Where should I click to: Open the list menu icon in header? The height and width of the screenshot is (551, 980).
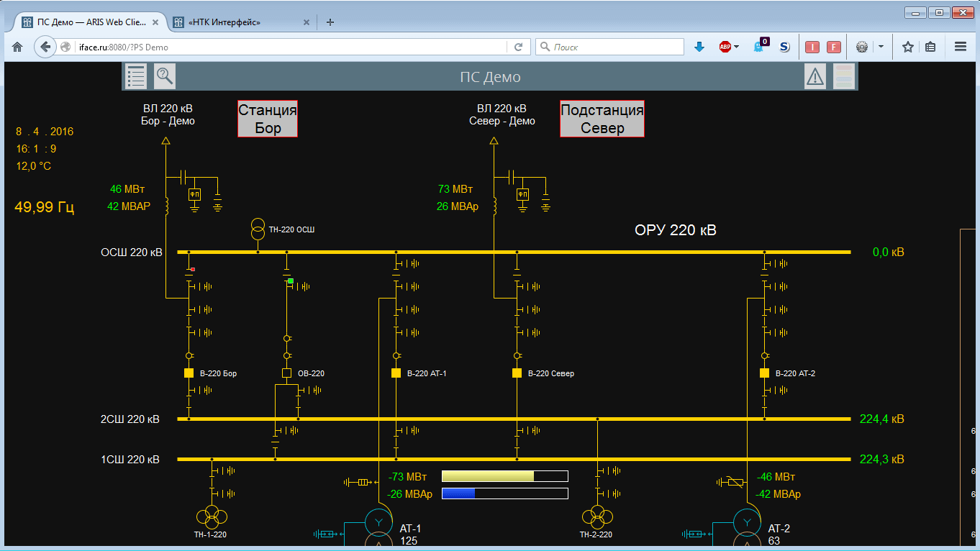tap(136, 76)
